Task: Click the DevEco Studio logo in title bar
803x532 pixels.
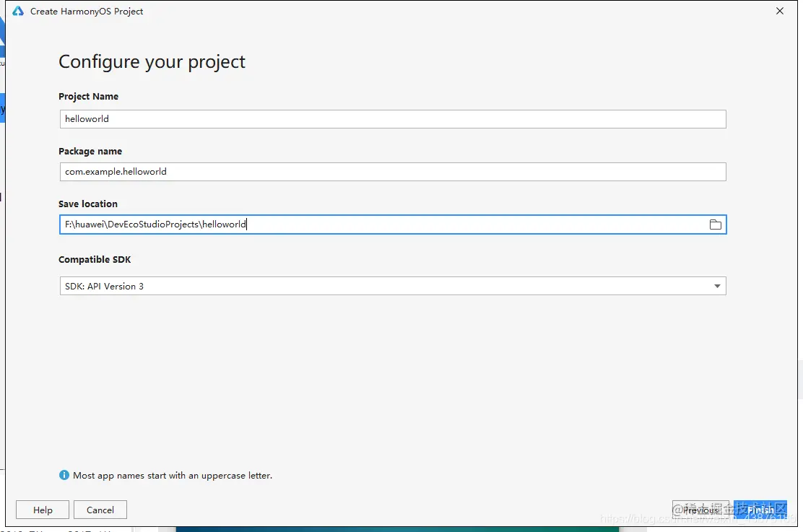Action: click(x=18, y=11)
